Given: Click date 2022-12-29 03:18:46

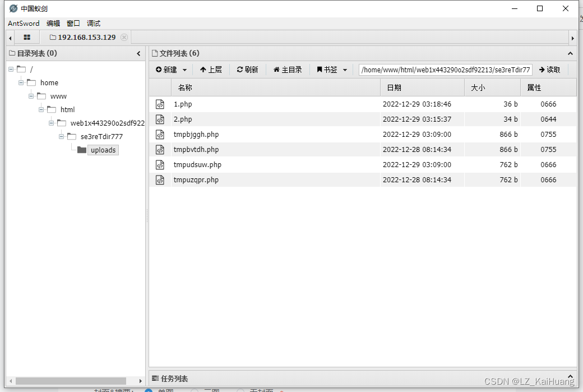Looking at the screenshot, I should [417, 104].
